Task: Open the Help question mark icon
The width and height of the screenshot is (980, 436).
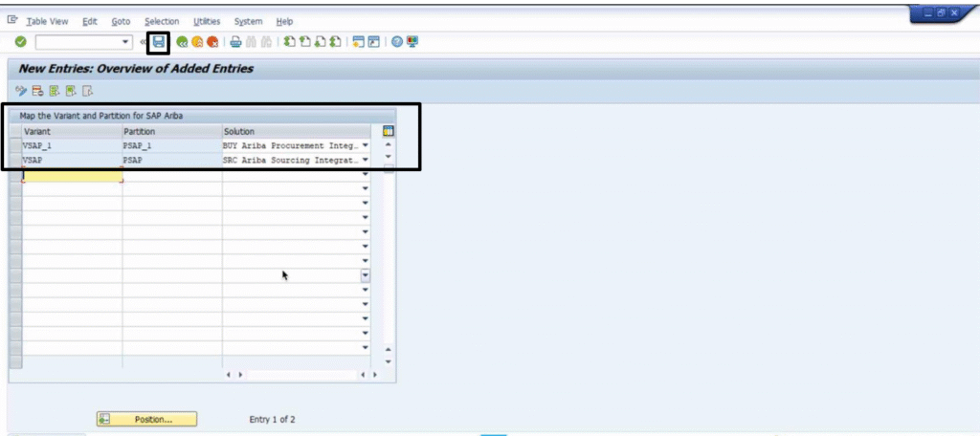Action: click(397, 42)
